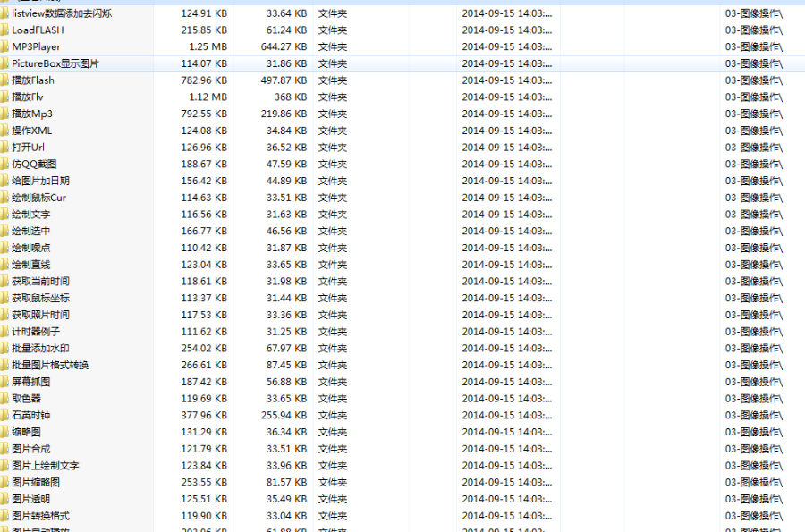Select the 操作XML folder icon

4,131
